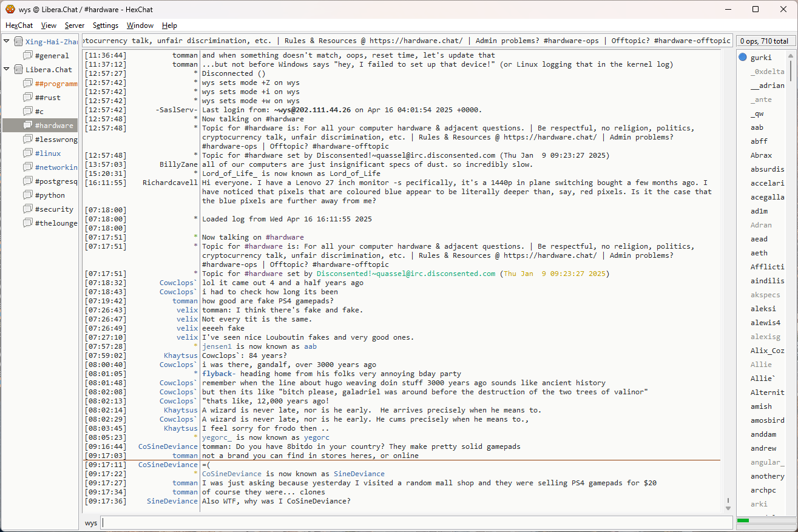Viewport: 798px width, 532px height.
Task: Click the channel icon beside #python
Action: point(28,195)
